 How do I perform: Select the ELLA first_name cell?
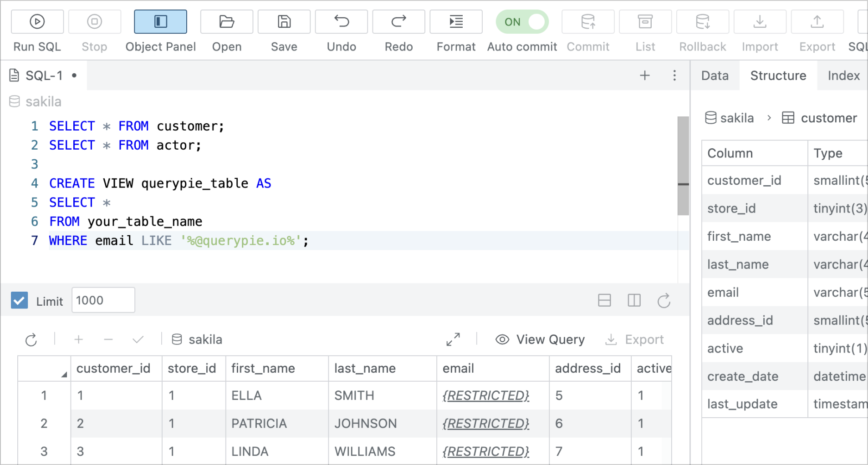277,395
